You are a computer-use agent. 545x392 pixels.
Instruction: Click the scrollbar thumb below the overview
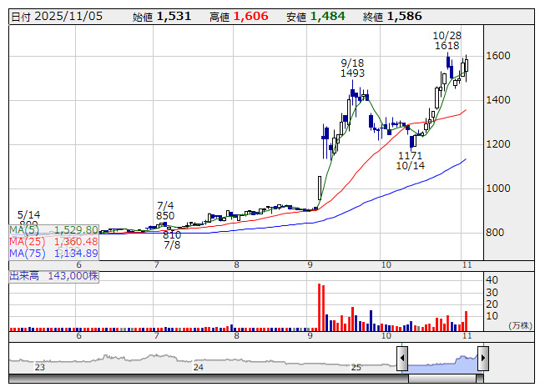click(442, 378)
